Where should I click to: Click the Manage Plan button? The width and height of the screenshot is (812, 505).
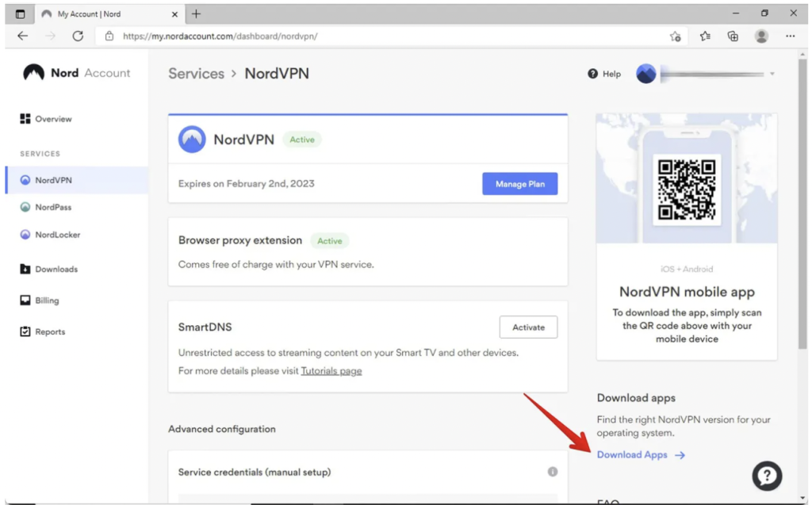519,184
